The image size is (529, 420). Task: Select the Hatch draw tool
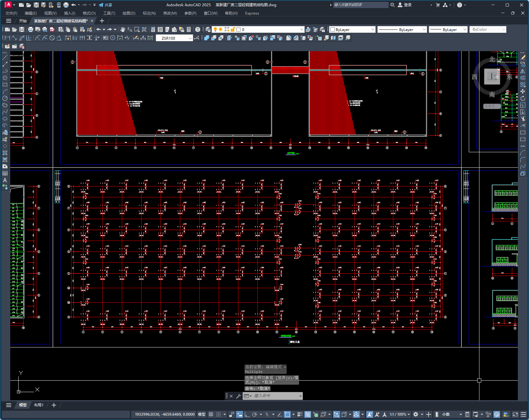pyautogui.click(x=5, y=153)
